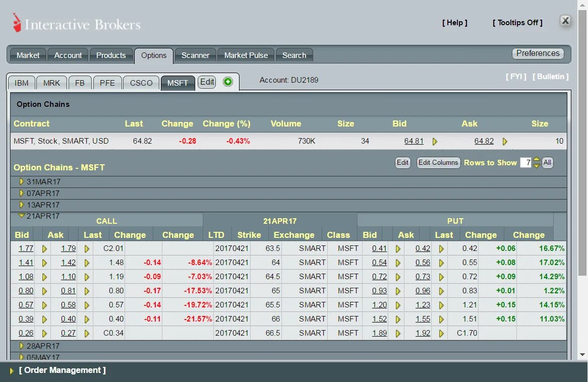Click arrow beside put ask 0.42

click(441, 249)
